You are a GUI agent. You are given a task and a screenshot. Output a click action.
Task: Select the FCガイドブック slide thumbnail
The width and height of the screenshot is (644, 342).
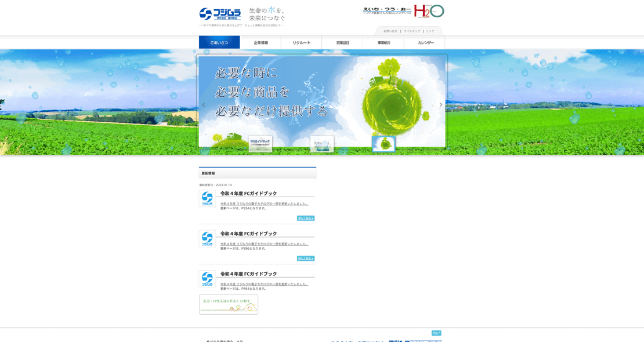pyautogui.click(x=261, y=144)
